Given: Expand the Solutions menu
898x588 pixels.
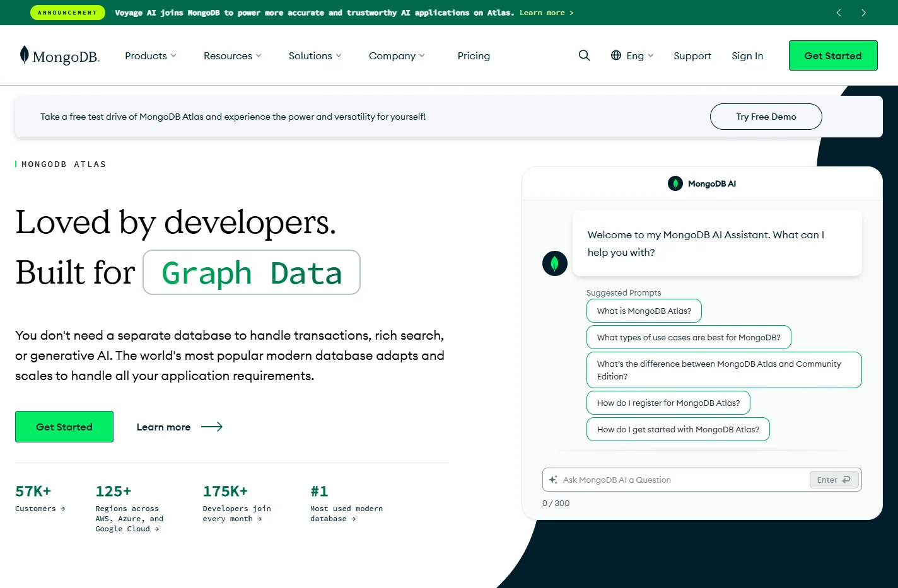Looking at the screenshot, I should click(315, 55).
